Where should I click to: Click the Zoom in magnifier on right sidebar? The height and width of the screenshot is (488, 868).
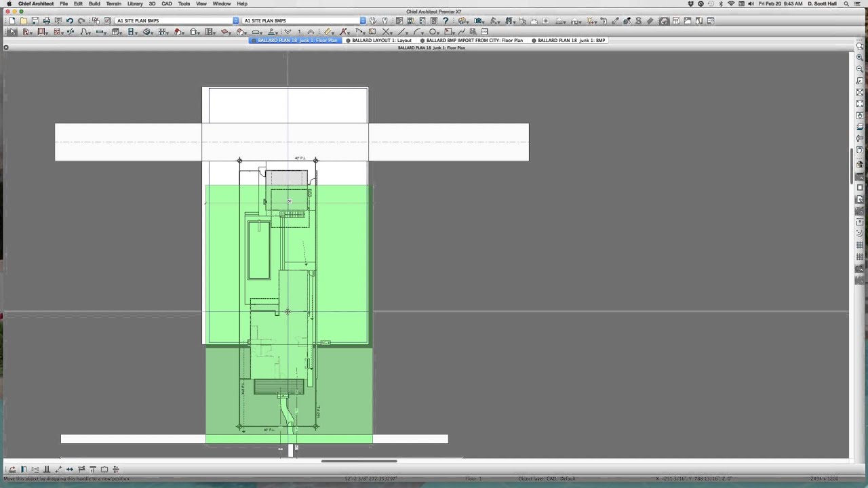coord(860,58)
